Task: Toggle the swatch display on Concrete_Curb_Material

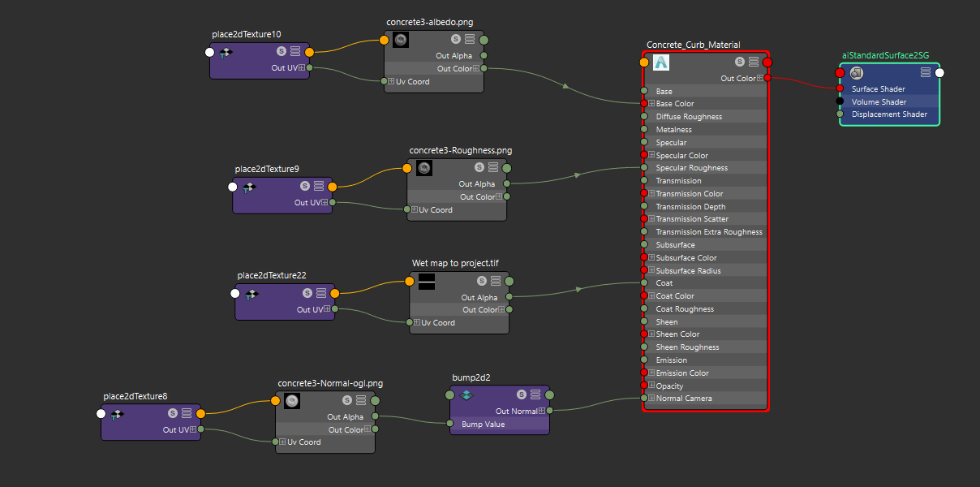Action: [739, 62]
